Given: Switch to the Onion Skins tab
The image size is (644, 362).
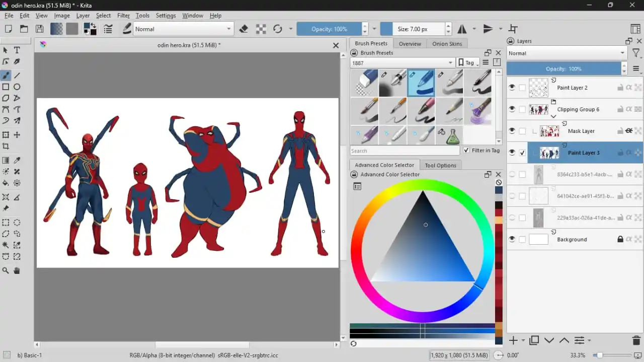Looking at the screenshot, I should [447, 44].
